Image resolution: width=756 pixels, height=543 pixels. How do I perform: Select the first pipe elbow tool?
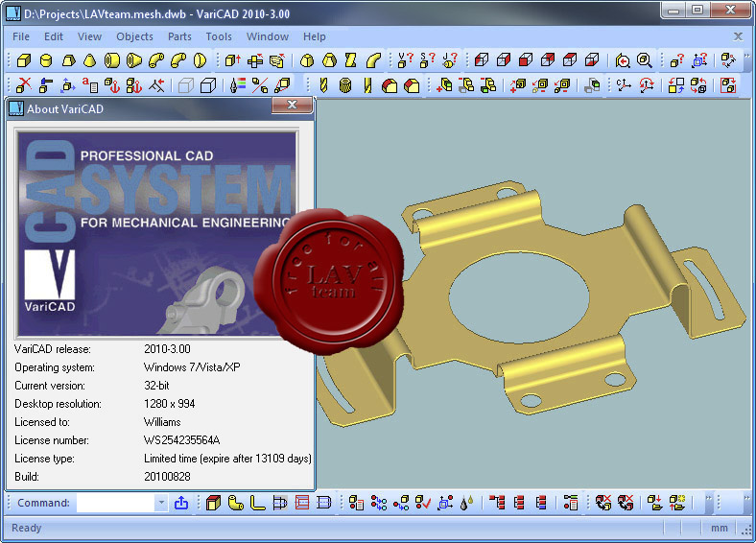coord(156,60)
